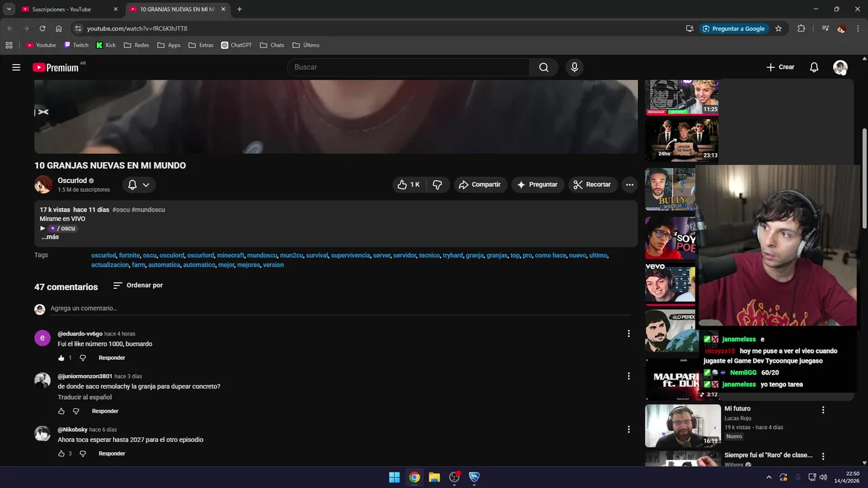Click the page vertical scrollbar
Viewport: 868px width, 488px height.
(x=864, y=179)
